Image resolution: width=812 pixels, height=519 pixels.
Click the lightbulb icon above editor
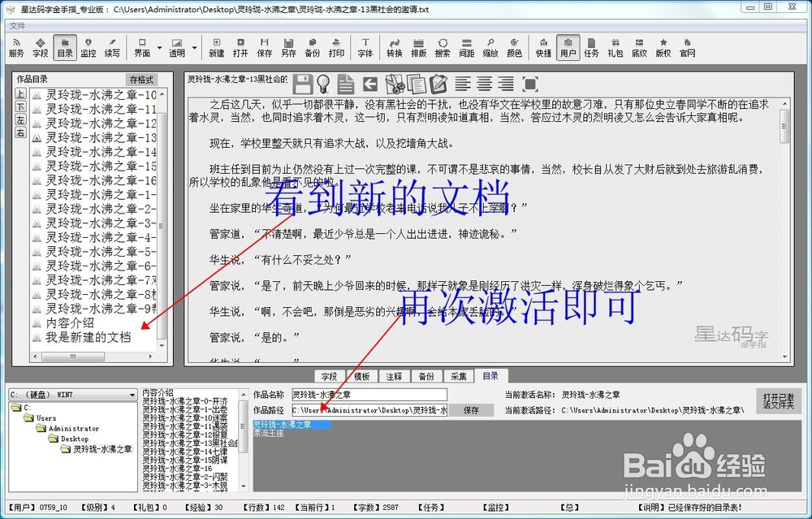(x=324, y=84)
